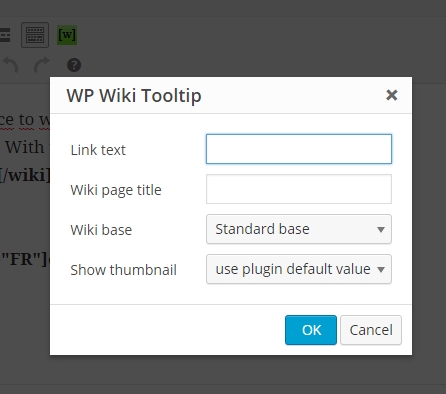Open the keyboard shortcuts help icon
This screenshot has height=394, width=446.
coord(74,65)
